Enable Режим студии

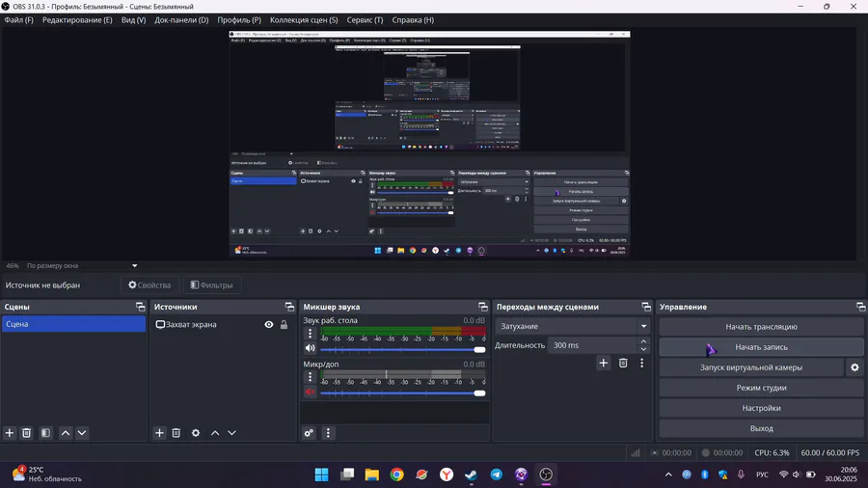(761, 388)
